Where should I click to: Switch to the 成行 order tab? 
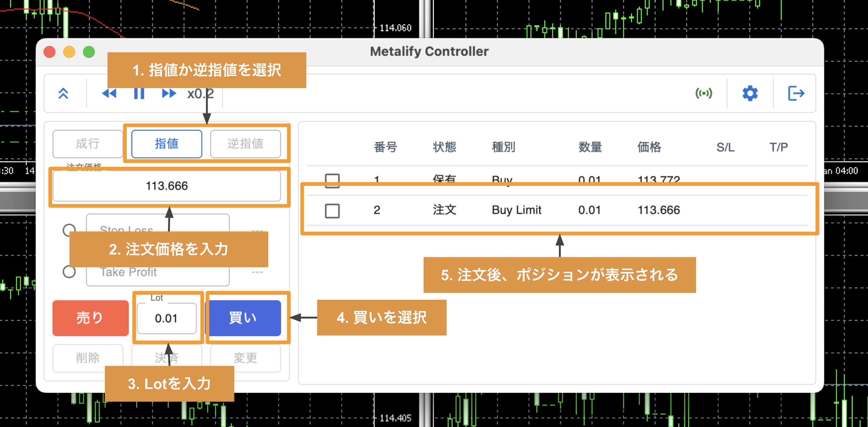point(88,144)
